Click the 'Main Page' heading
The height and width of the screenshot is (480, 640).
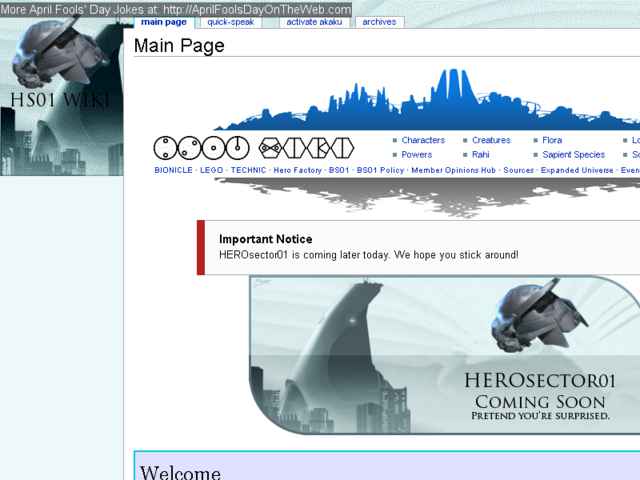179,46
